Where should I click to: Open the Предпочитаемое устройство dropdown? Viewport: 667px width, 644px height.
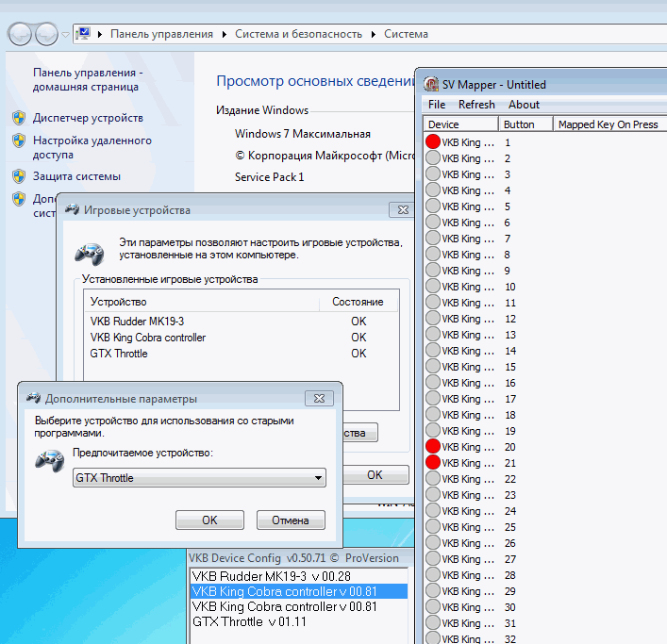[x=199, y=478]
